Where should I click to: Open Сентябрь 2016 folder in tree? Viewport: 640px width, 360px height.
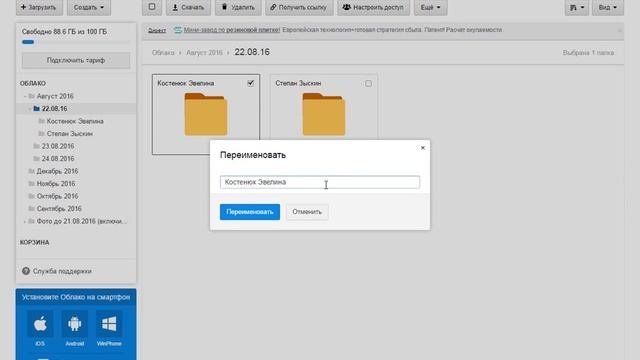59,209
